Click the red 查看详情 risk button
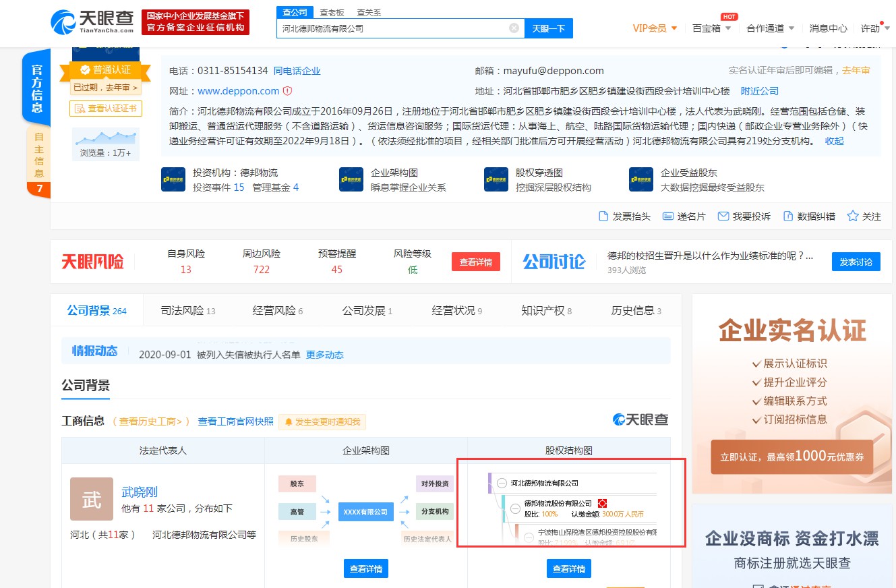 (x=476, y=262)
